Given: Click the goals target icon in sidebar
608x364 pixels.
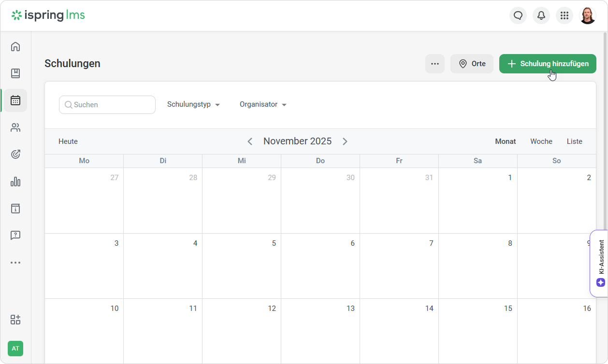Looking at the screenshot, I should pos(15,154).
